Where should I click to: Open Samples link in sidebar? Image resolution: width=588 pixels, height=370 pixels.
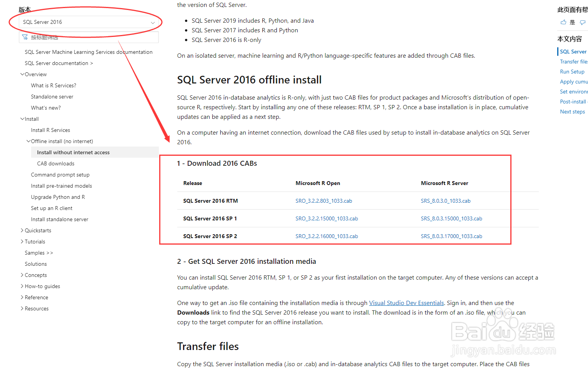(x=39, y=253)
